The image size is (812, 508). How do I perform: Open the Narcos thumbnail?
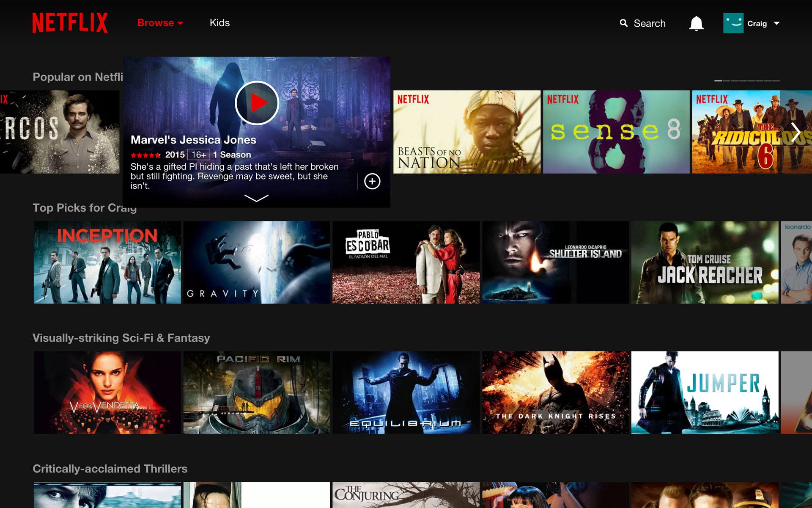(60, 132)
